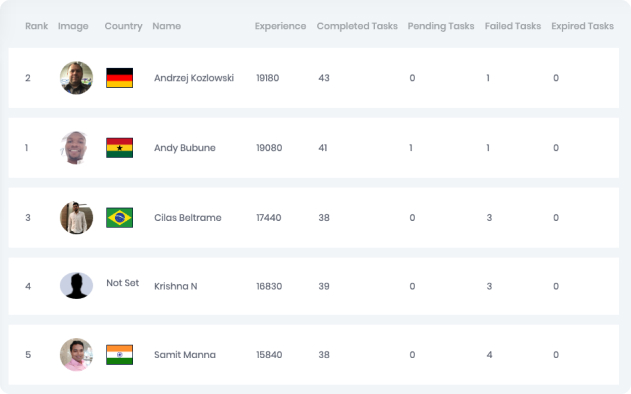
Task: Click the Rank column header
Action: [37, 26]
